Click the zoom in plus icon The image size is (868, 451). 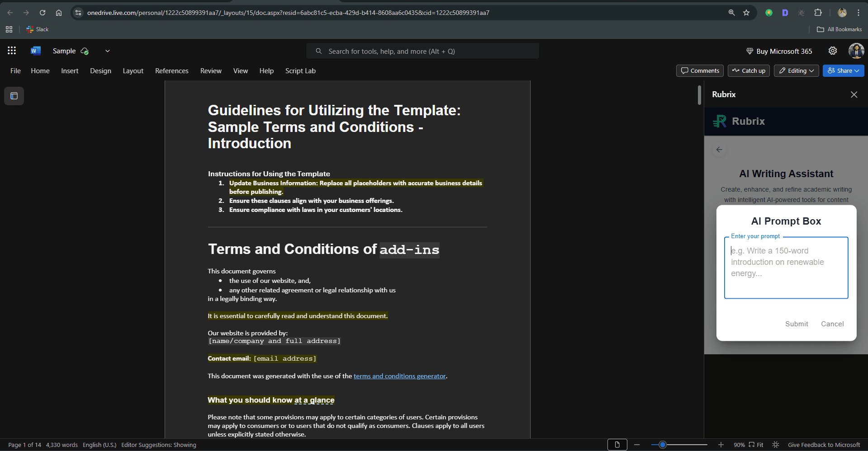(721, 445)
